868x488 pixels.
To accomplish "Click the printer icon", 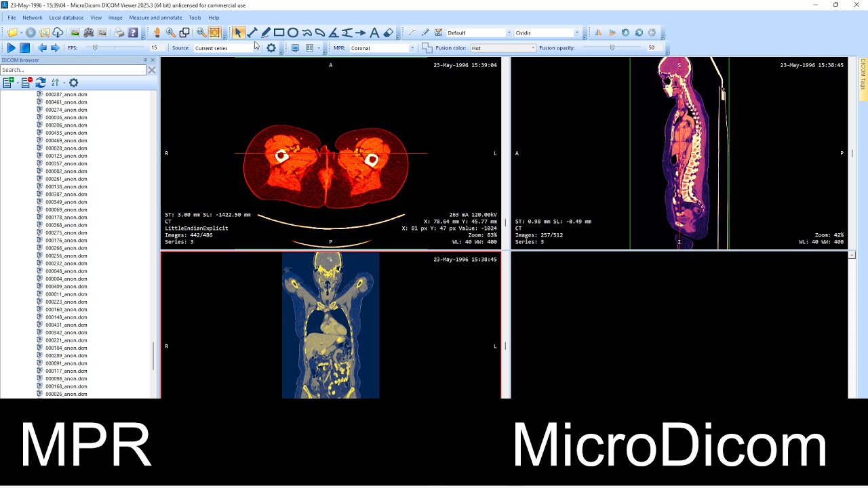I will [119, 33].
